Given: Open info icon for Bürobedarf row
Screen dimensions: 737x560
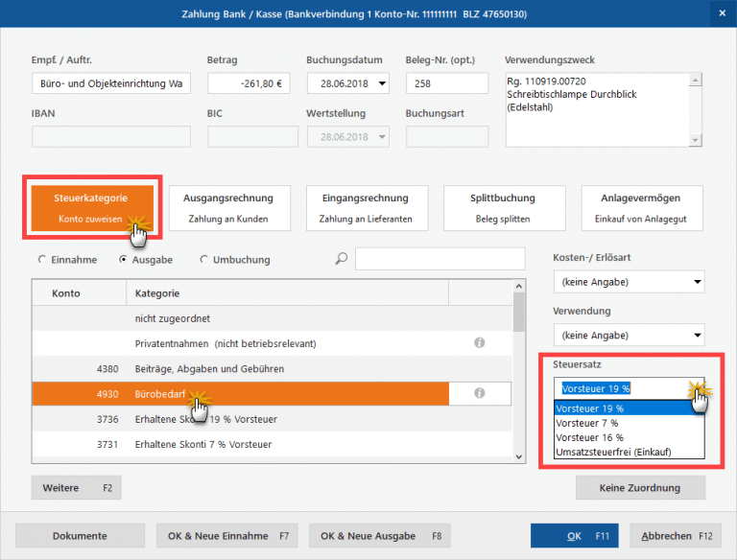Looking at the screenshot, I should [479, 393].
